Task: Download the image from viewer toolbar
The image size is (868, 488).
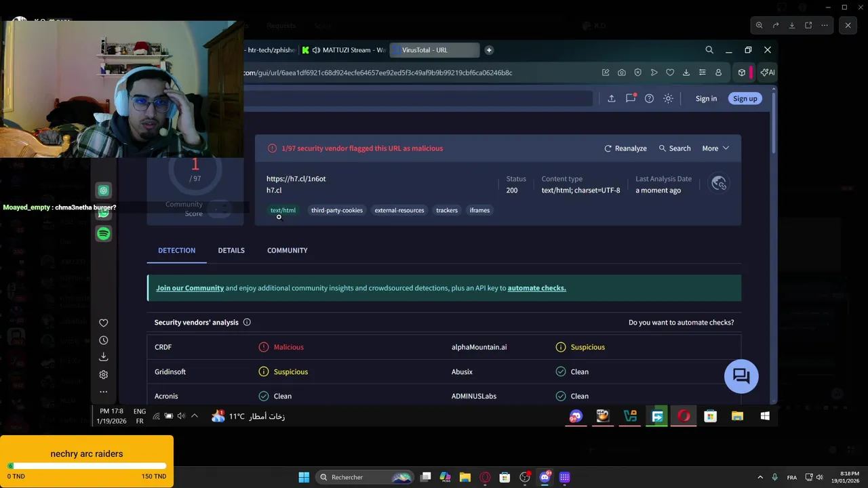Action: [792, 25]
